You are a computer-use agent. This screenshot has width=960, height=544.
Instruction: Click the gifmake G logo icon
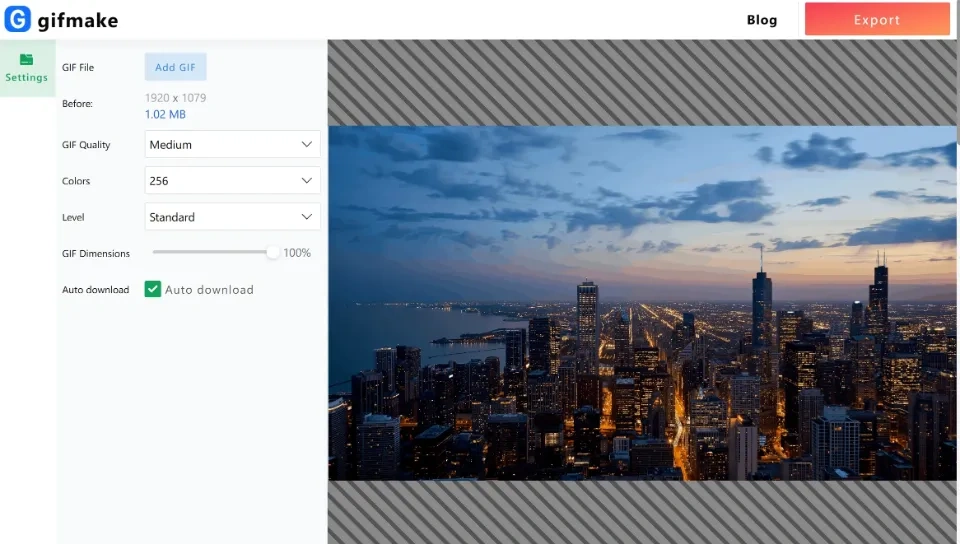click(x=18, y=19)
